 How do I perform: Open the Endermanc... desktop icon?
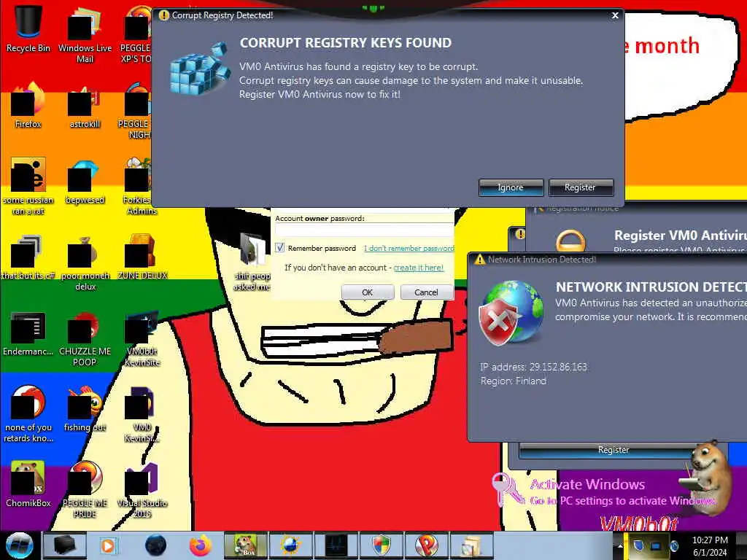coord(28,333)
